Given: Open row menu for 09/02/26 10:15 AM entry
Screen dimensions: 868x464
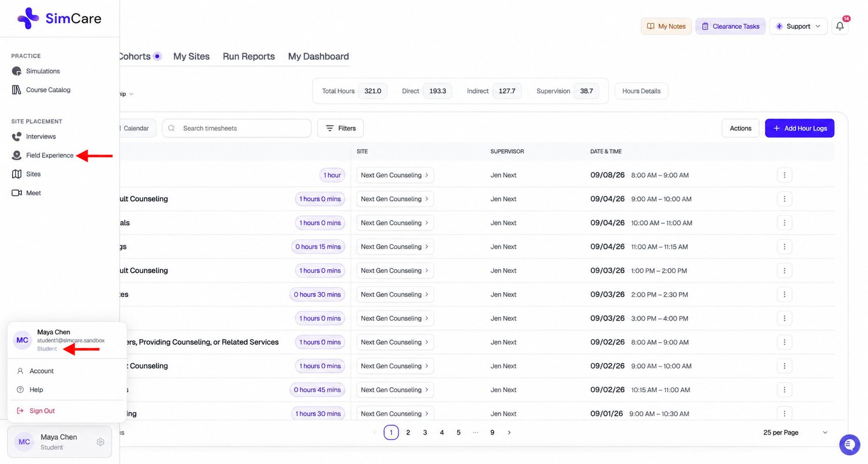Looking at the screenshot, I should [785, 390].
